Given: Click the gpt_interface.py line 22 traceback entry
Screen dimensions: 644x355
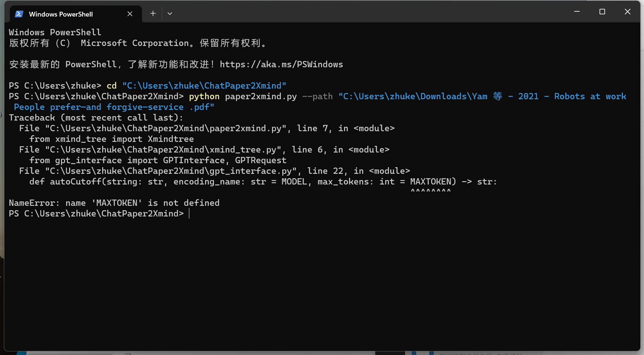Looking at the screenshot, I should (214, 171).
